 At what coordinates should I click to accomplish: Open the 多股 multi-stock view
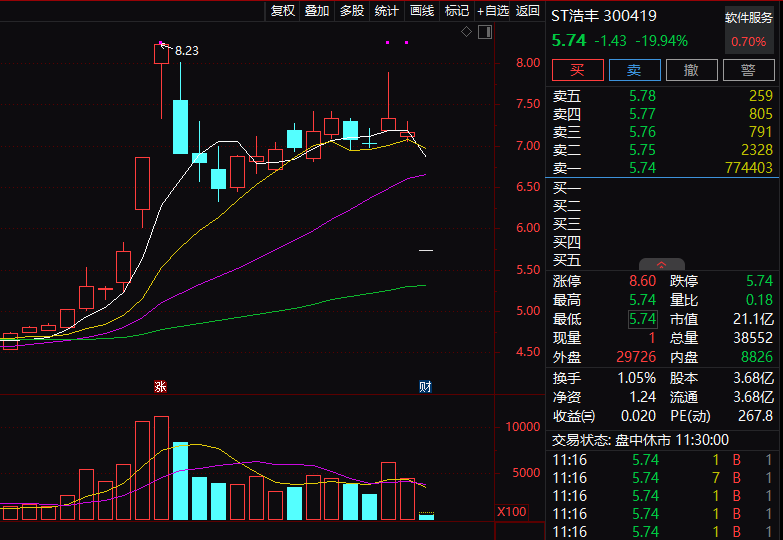[352, 11]
